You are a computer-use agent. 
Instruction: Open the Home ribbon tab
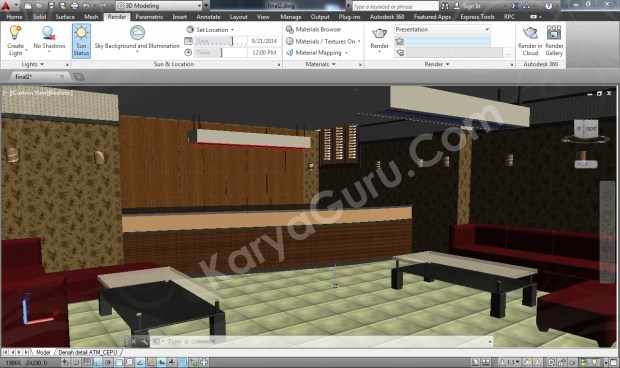tap(14, 17)
